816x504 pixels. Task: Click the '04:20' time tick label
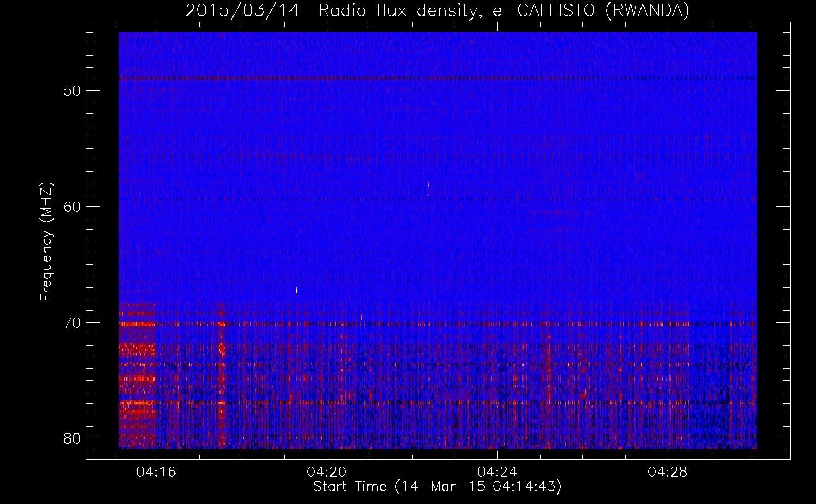327,472
